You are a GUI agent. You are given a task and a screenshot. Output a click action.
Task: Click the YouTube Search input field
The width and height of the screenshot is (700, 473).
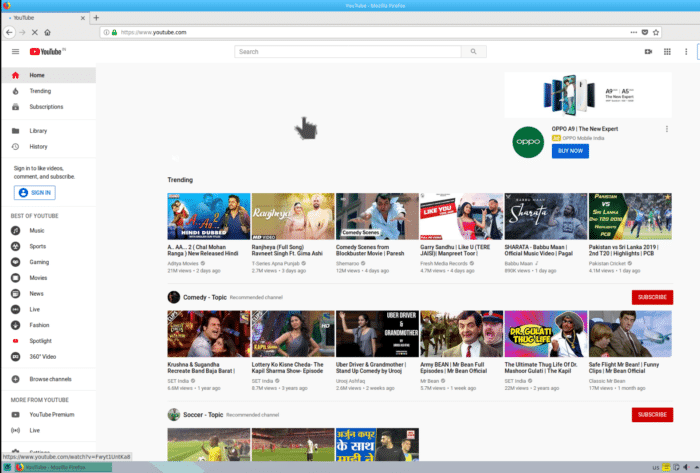pyautogui.click(x=348, y=52)
